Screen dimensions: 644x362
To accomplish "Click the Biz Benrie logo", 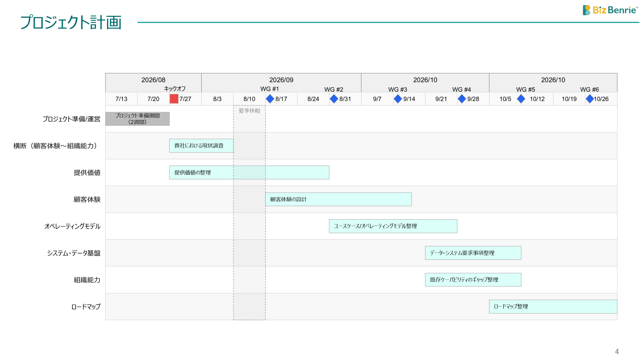I will pyautogui.click(x=610, y=10).
